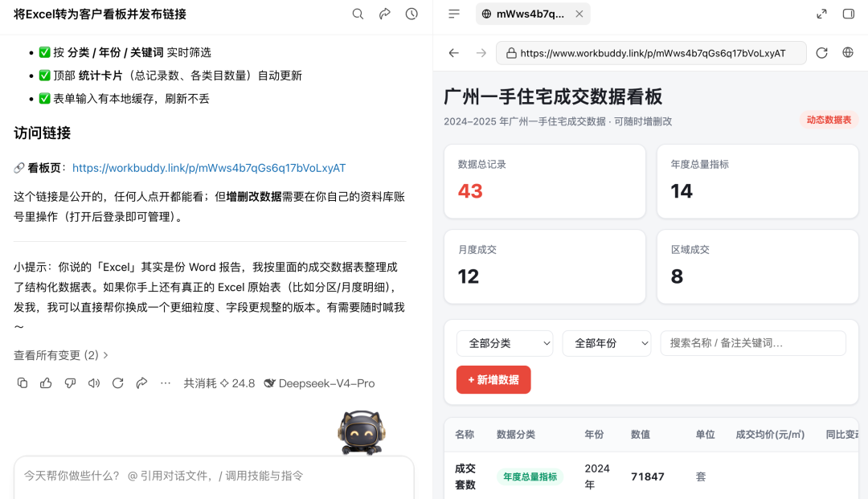Regenerate the reply
Screen dimensions: 868x499
(x=118, y=382)
